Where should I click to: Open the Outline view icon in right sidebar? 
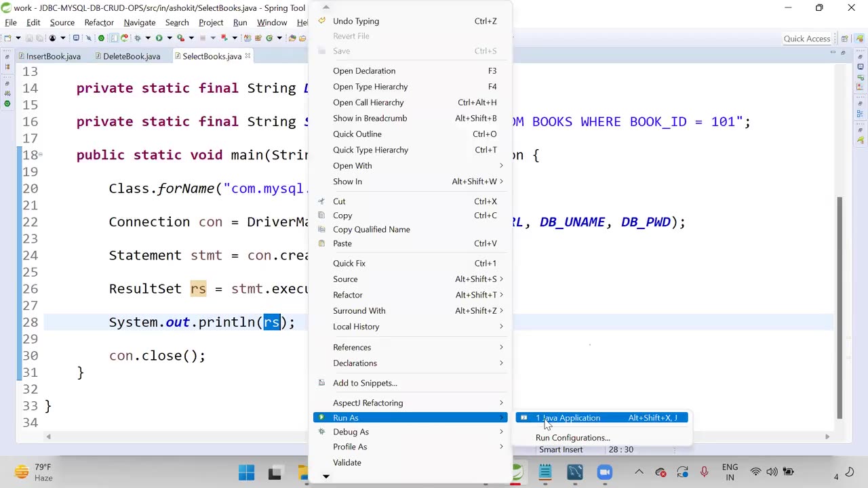coord(860,114)
